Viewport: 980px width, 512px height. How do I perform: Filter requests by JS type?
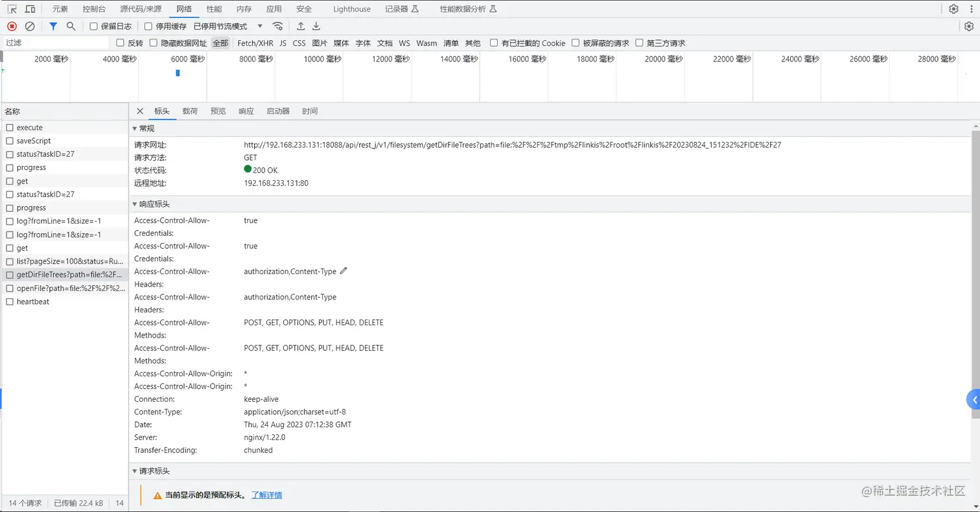[x=283, y=43]
